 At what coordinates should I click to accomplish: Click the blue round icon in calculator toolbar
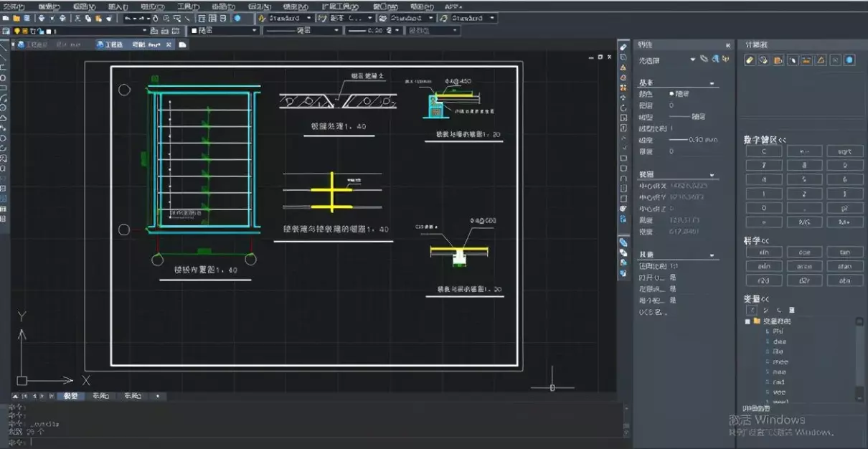point(849,60)
